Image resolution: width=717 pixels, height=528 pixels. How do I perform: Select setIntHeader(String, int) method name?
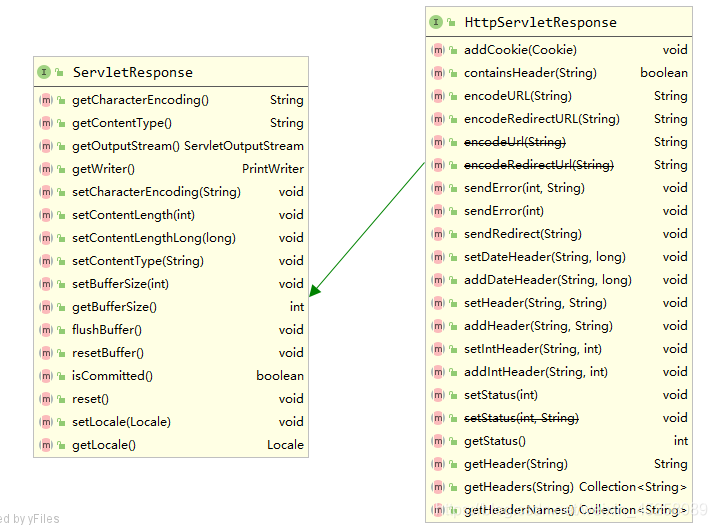pos(533,349)
